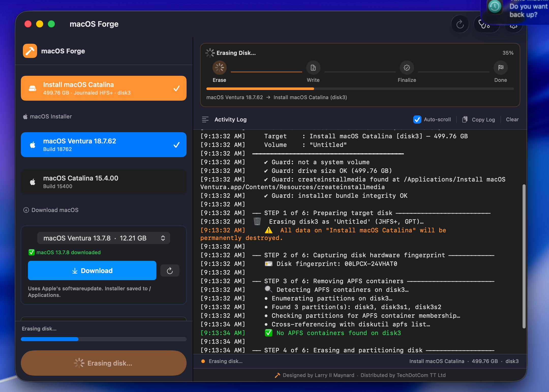Open the macOS Ventura 13.7.8 version dropdown

(x=104, y=238)
